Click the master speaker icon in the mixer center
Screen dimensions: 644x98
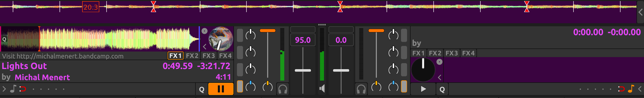coord(322,88)
